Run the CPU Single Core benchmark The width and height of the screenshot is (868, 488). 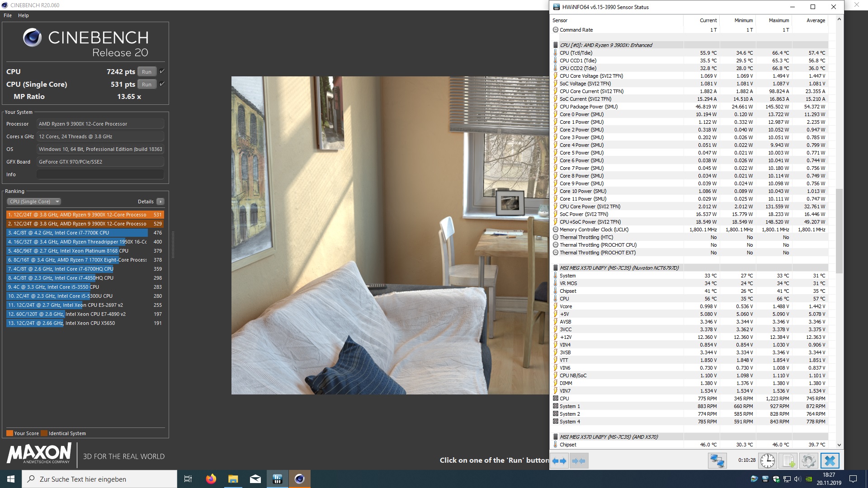point(146,84)
